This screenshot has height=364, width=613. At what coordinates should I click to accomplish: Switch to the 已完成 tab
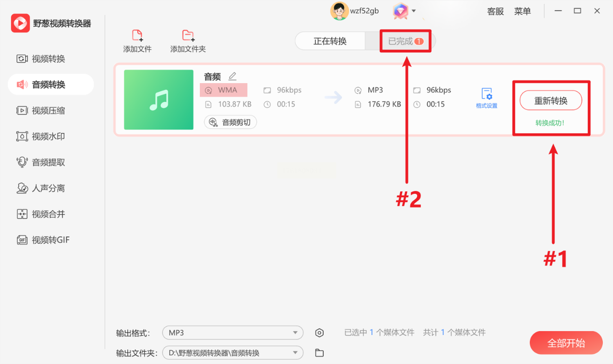click(x=406, y=41)
